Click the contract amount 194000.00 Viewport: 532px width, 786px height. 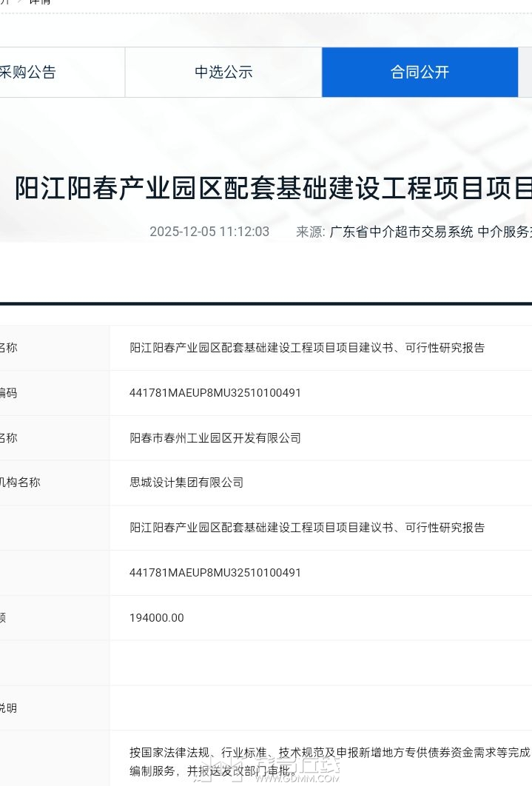point(157,618)
